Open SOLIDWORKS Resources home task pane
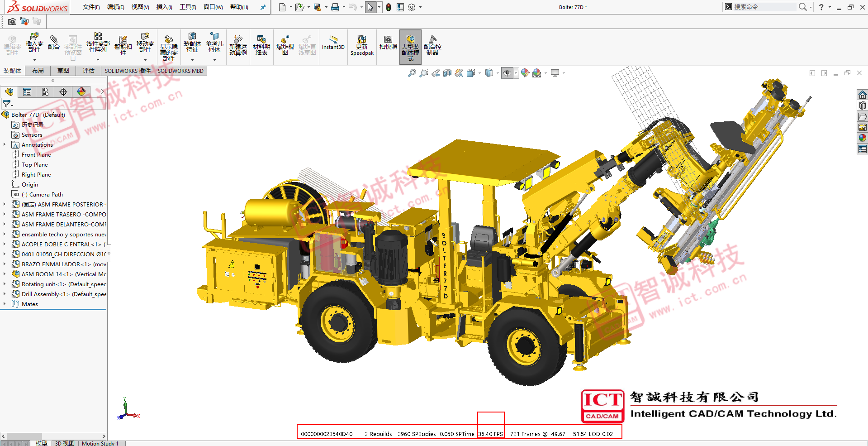Screen dimensions: 868x446 tap(863, 95)
